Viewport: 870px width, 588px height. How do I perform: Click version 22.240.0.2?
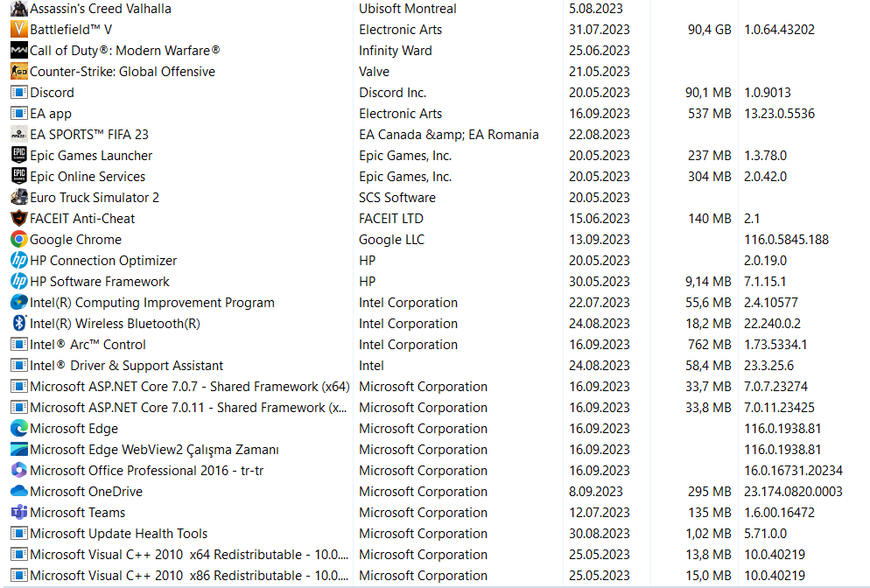pos(772,324)
